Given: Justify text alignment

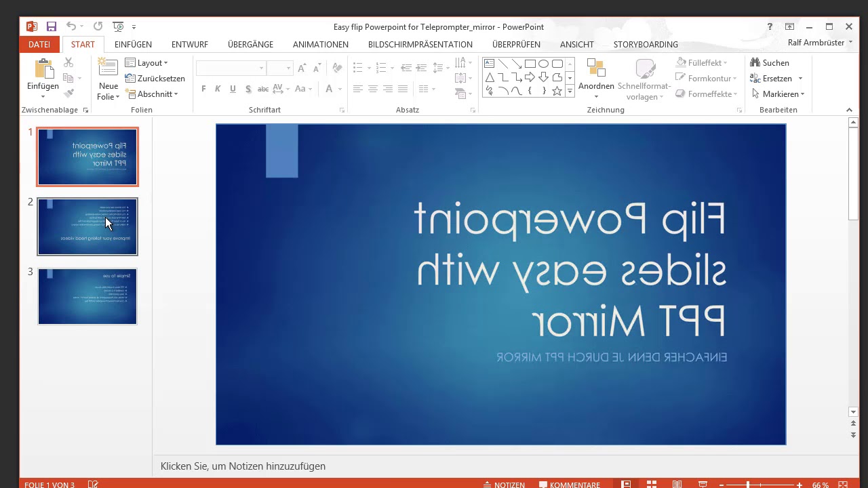Looking at the screenshot, I should [x=403, y=89].
